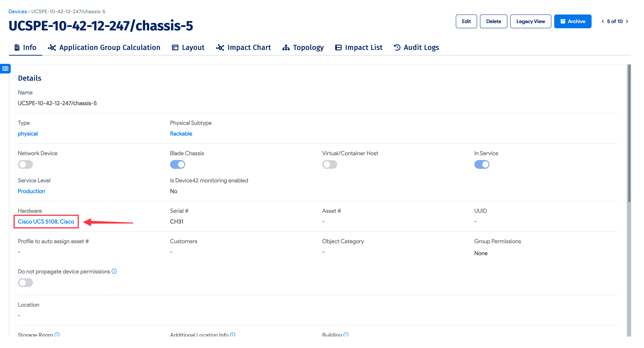
Task: Toggle the Network Device switch
Action: (x=25, y=165)
